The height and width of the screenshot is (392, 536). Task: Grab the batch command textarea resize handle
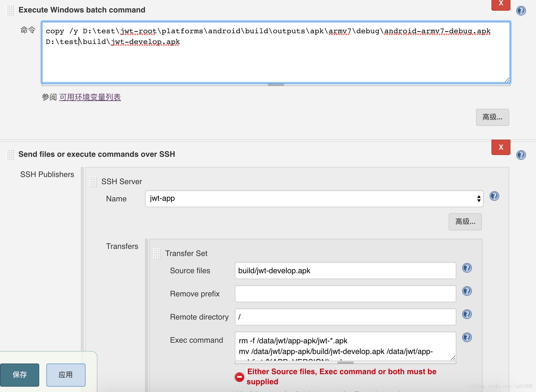507,80
